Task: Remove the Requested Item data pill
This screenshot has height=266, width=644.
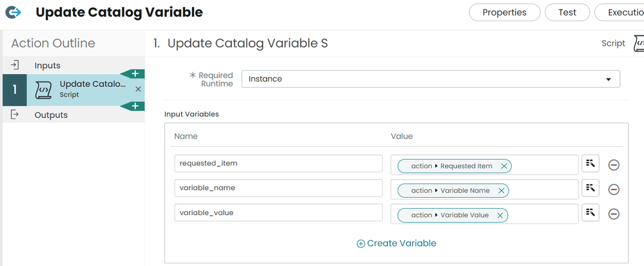Action: [503, 166]
